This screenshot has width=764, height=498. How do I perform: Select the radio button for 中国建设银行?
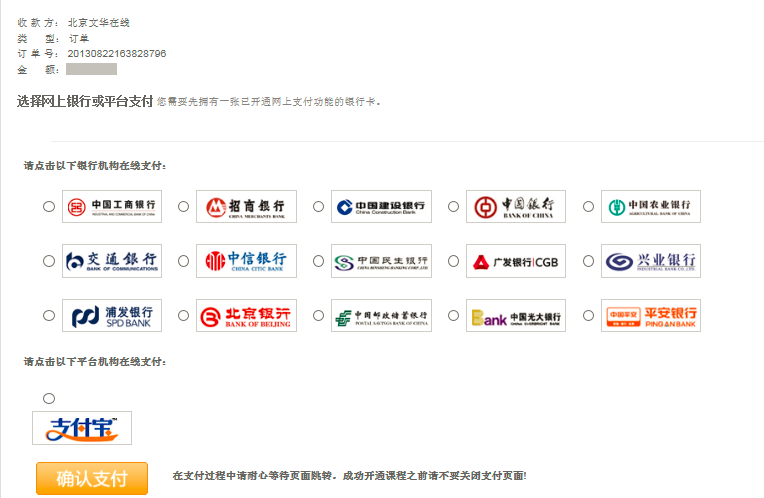tap(318, 207)
